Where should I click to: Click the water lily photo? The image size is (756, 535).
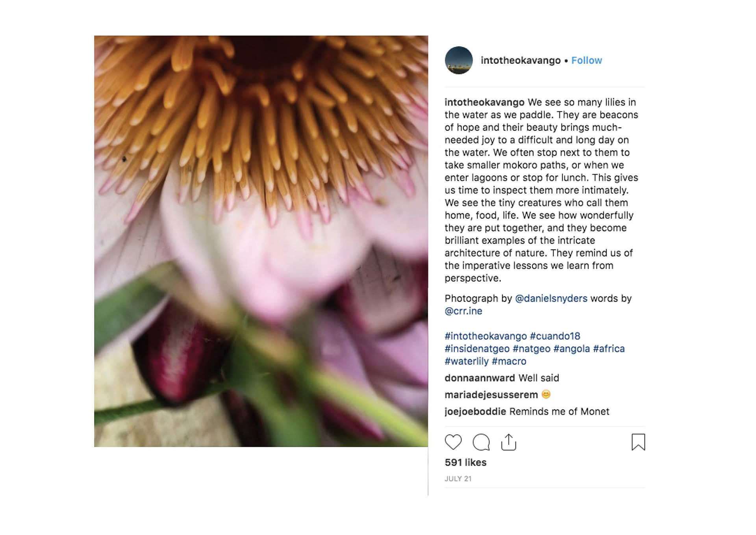[x=261, y=241]
